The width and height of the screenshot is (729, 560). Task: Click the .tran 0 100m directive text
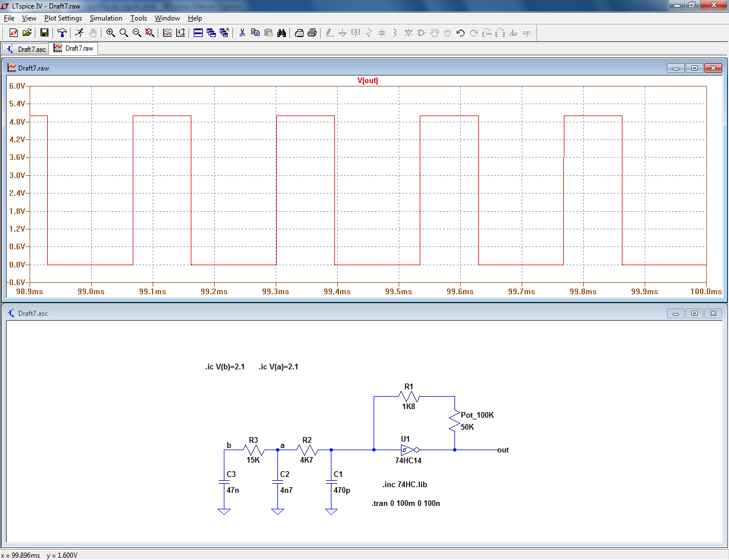[x=406, y=503]
